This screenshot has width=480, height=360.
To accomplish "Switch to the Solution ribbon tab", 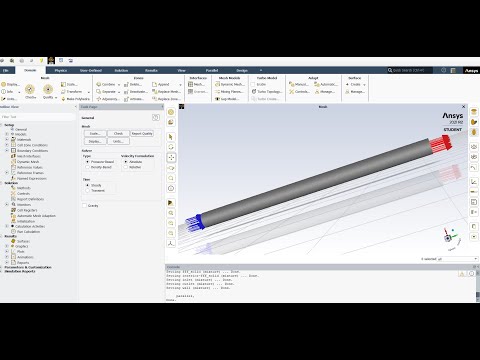I will 121,70.
